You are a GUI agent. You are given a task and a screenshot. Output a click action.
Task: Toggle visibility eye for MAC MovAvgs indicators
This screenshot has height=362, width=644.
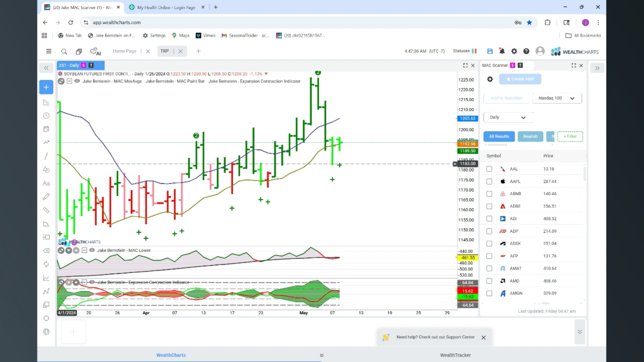pos(77,81)
